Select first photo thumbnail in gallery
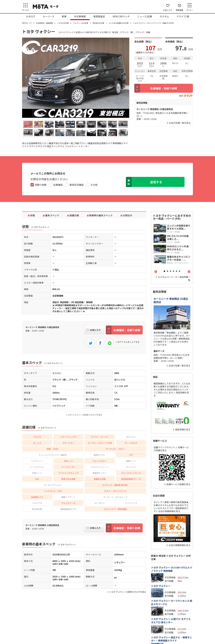This screenshot has width=215, height=644. tap(28, 124)
